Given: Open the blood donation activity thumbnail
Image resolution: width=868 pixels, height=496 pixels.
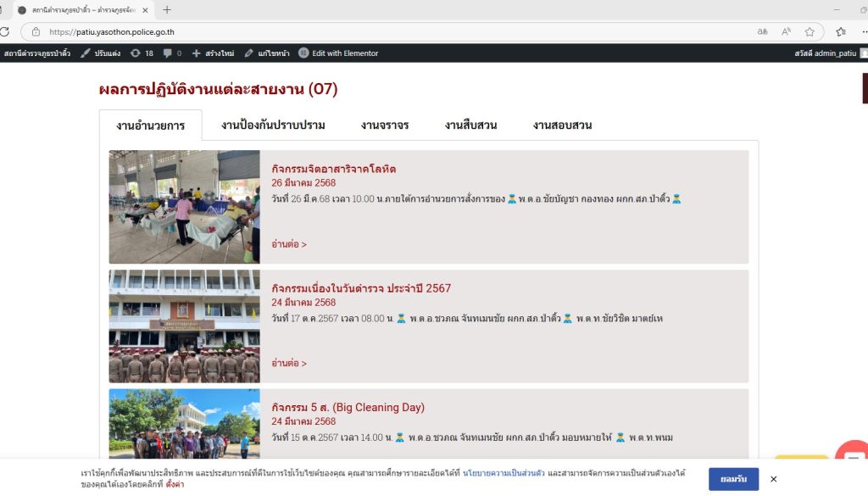Looking at the screenshot, I should point(185,207).
